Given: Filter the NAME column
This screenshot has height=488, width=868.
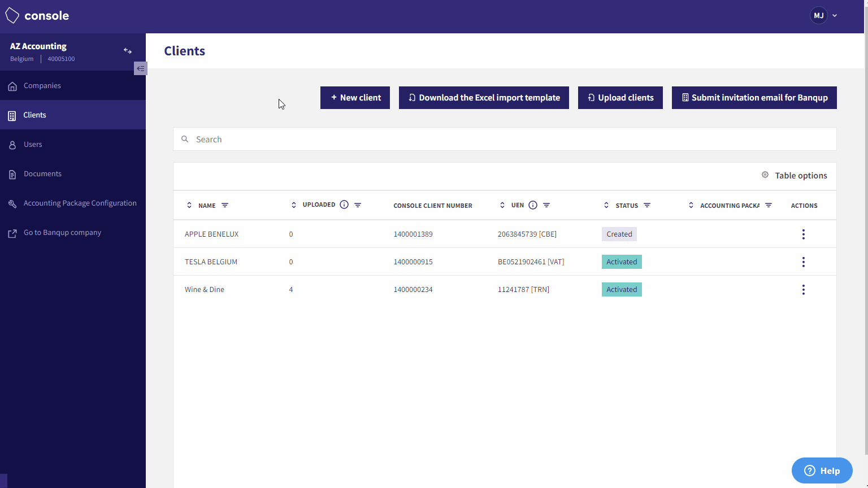Looking at the screenshot, I should click(x=225, y=205).
